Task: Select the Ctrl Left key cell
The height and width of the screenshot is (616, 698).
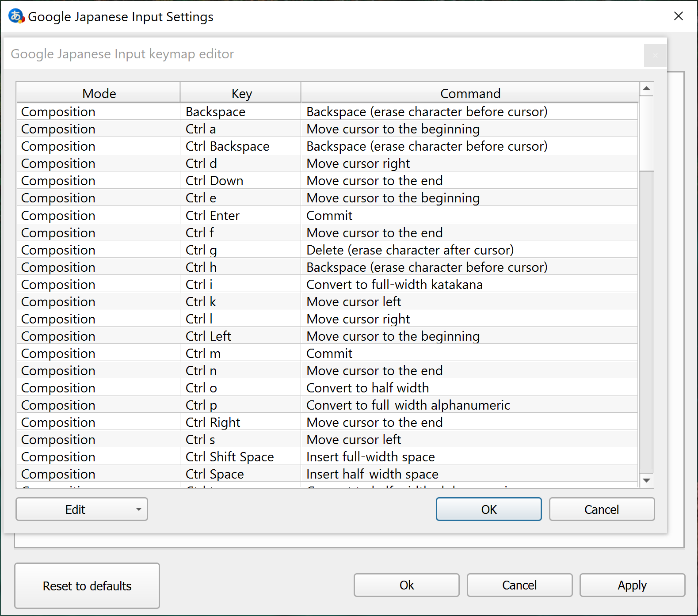Action: 240,336
